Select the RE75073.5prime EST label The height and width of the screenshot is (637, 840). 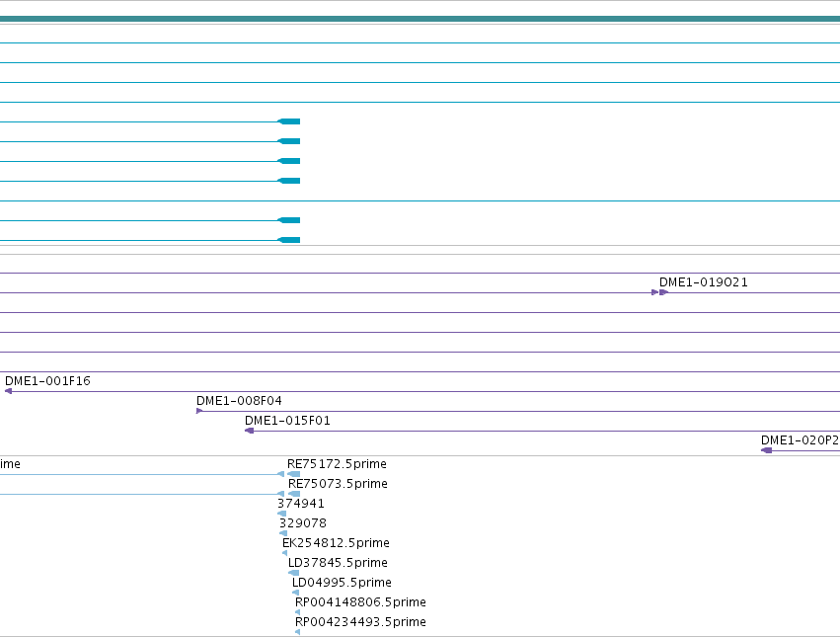coord(338,484)
